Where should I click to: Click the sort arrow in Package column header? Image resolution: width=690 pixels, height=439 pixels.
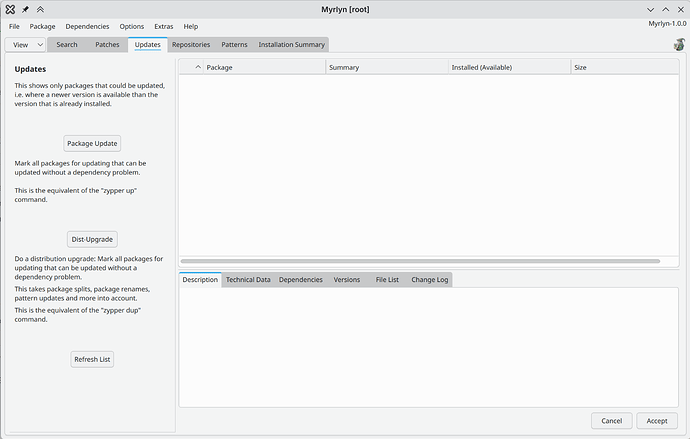197,67
